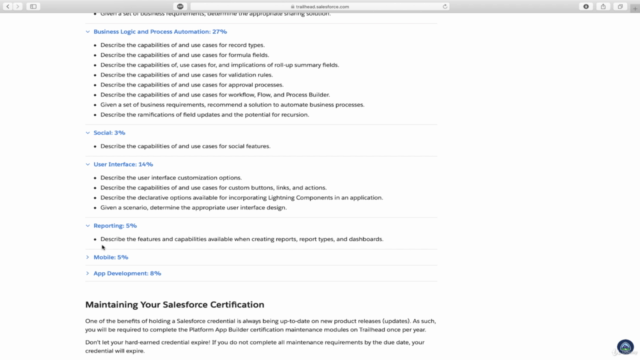
Task: Open the round chat badge at page corner
Action: 625,347
